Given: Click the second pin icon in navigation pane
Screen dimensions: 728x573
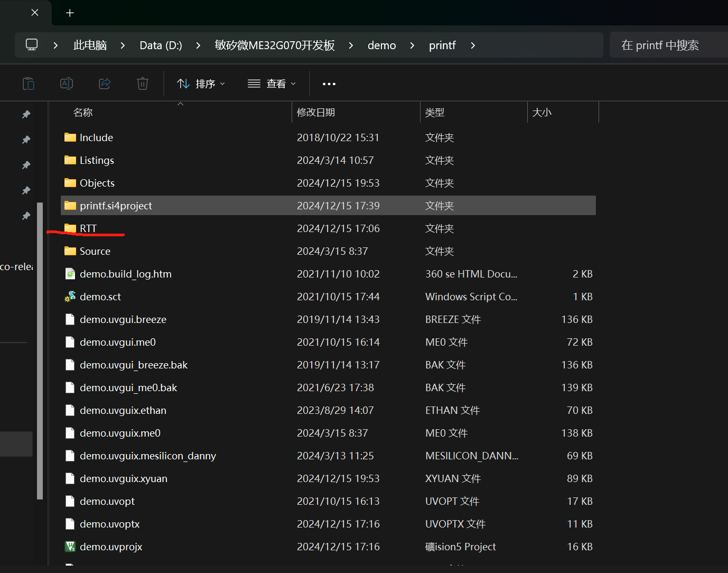Looking at the screenshot, I should [26, 140].
